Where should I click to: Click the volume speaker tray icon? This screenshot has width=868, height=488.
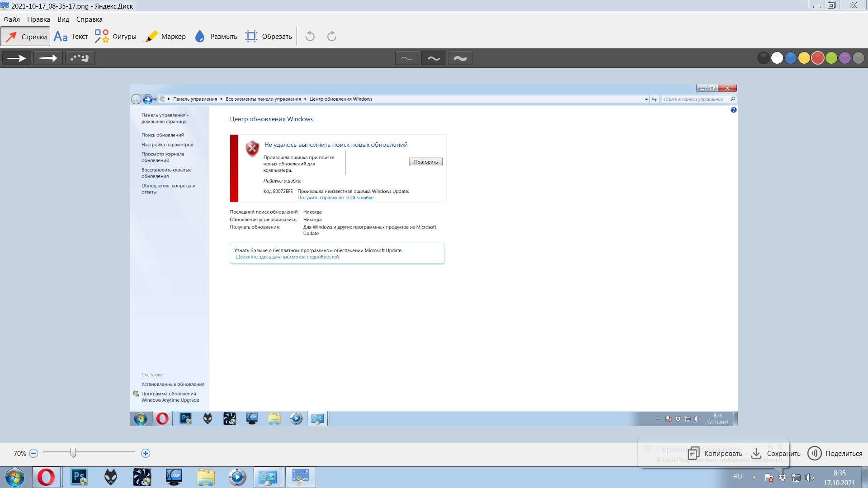coord(809,478)
